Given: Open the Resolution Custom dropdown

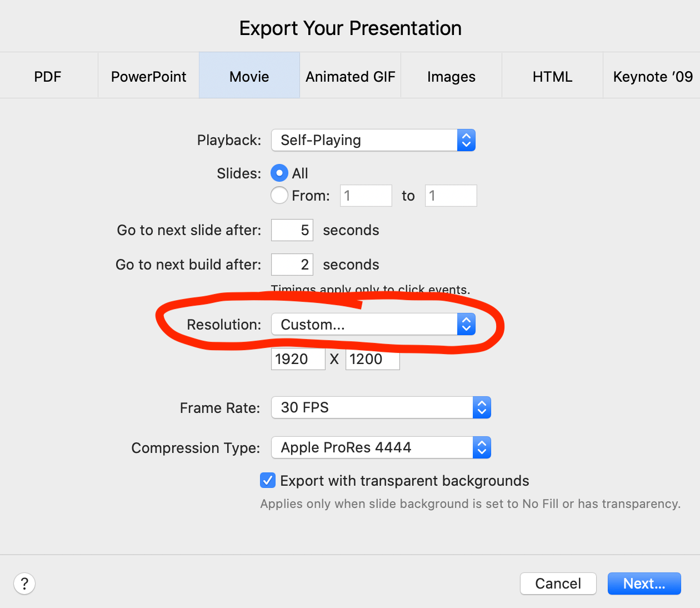Looking at the screenshot, I should pyautogui.click(x=373, y=325).
